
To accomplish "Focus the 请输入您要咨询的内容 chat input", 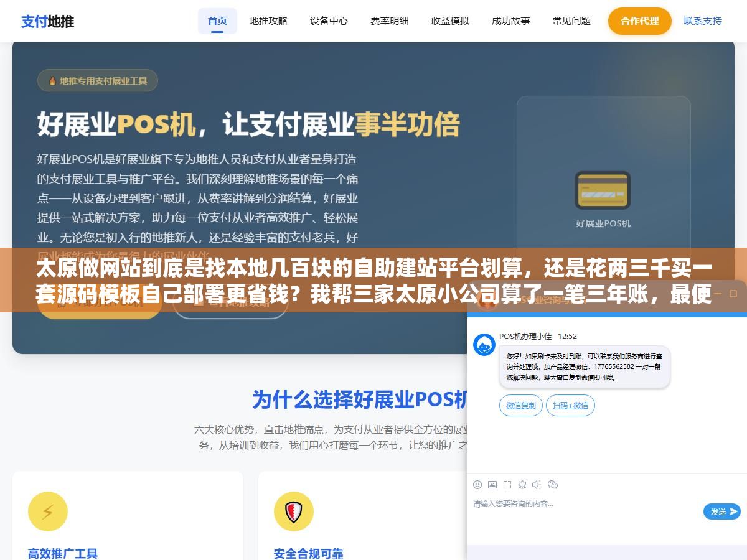I will (585, 511).
